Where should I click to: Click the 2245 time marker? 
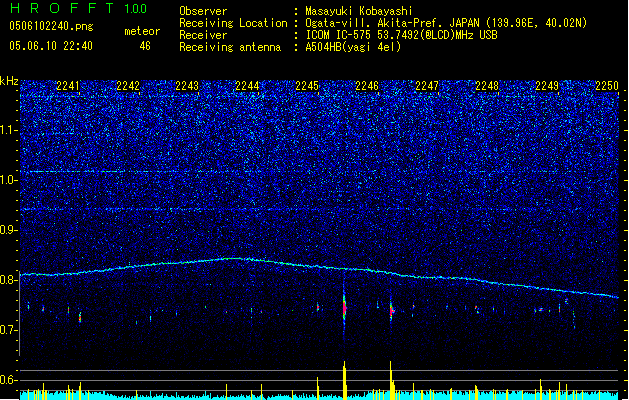pos(307,86)
